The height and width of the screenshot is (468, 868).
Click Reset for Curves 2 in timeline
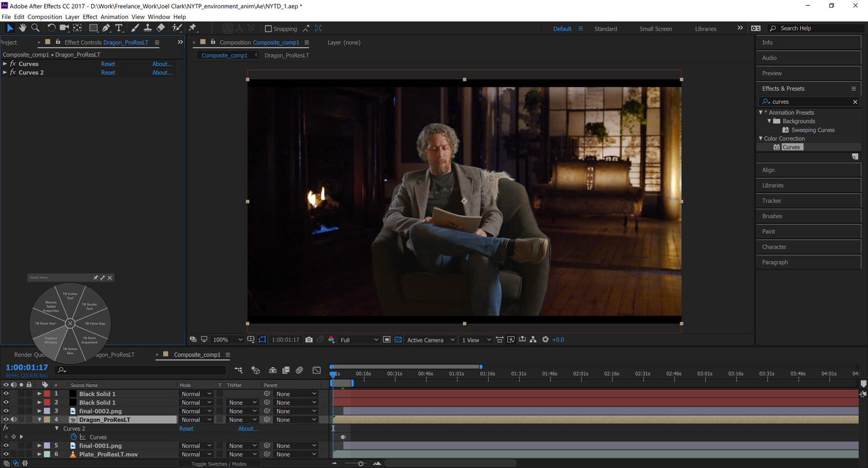click(186, 428)
